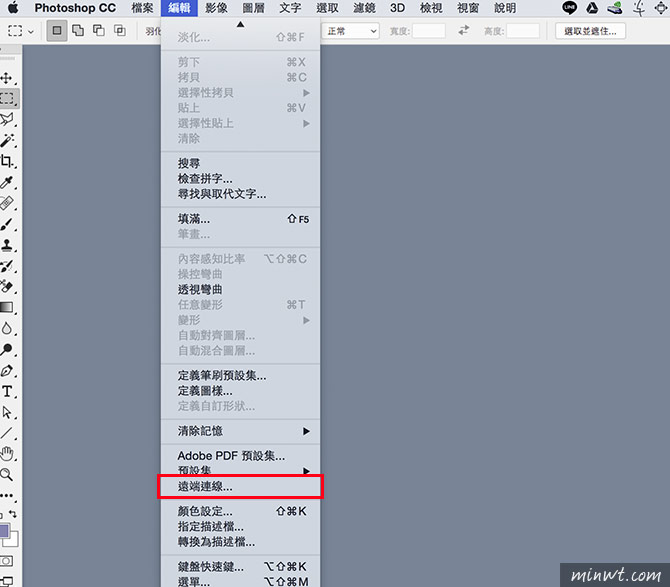Select the Path Selection tool
This screenshot has width=670, height=587.
[x=7, y=412]
